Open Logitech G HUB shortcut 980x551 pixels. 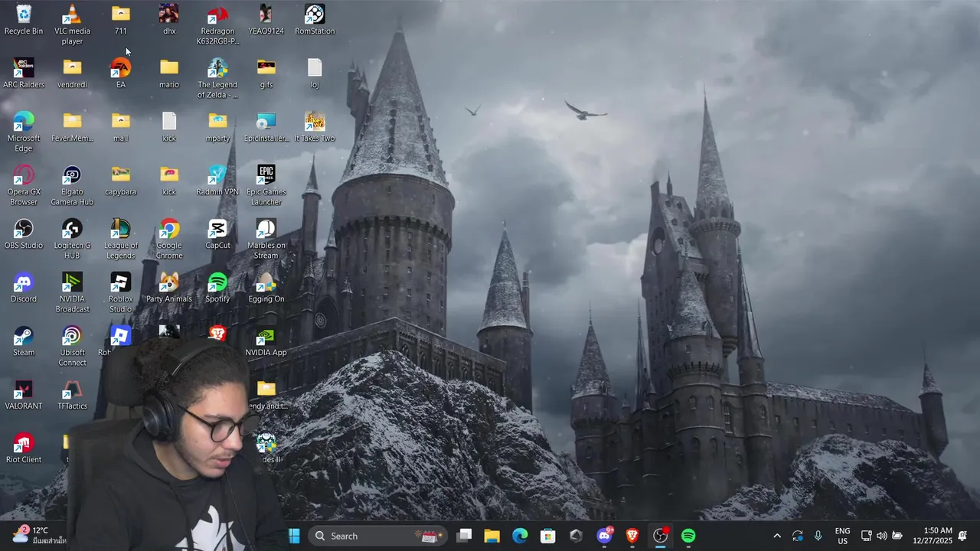pos(72,239)
